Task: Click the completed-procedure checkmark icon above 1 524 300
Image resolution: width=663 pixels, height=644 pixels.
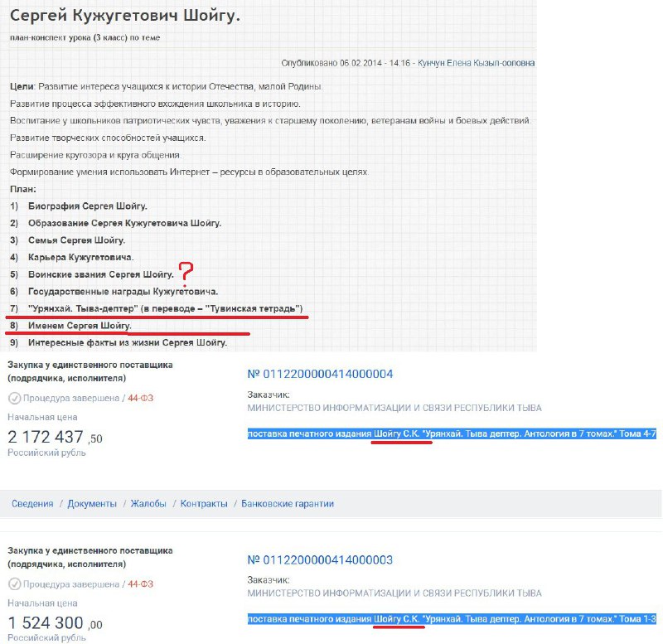Action: (14, 584)
